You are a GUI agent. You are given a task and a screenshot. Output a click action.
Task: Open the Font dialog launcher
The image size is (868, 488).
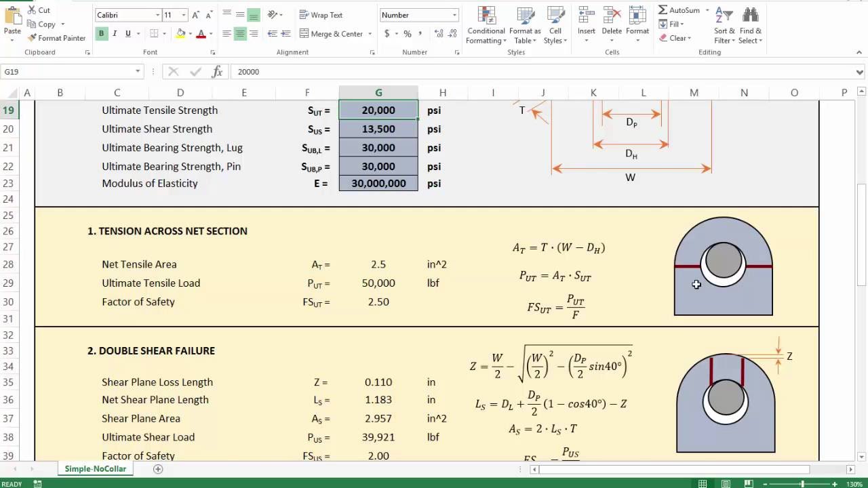pos(212,52)
